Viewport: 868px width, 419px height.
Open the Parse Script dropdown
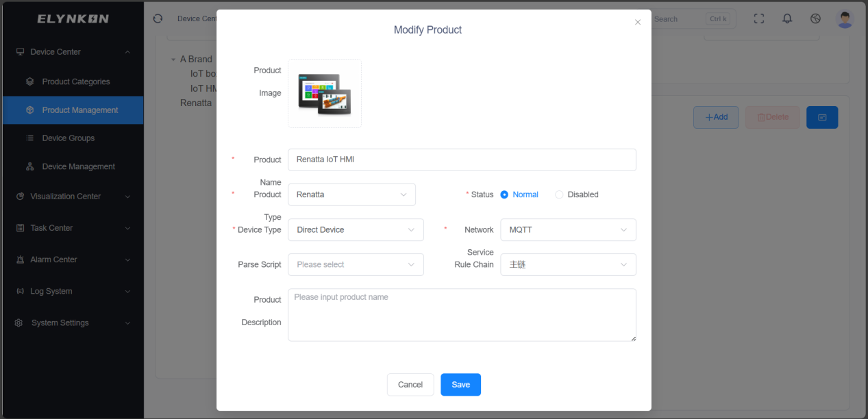356,265
